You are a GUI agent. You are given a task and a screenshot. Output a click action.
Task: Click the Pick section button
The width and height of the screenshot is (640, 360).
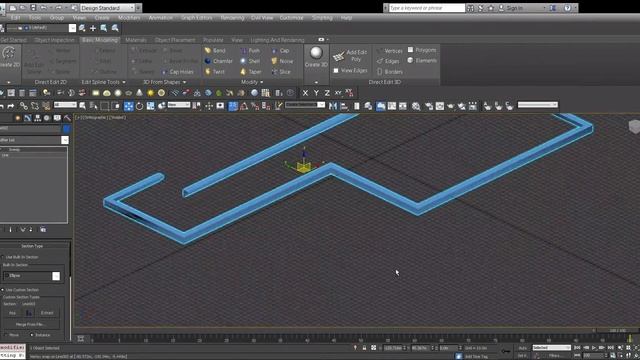click(x=12, y=313)
